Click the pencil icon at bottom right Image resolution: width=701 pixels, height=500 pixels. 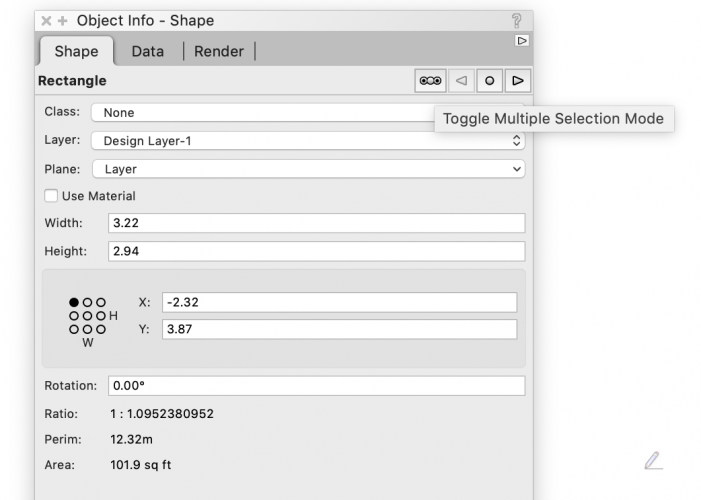click(x=653, y=461)
